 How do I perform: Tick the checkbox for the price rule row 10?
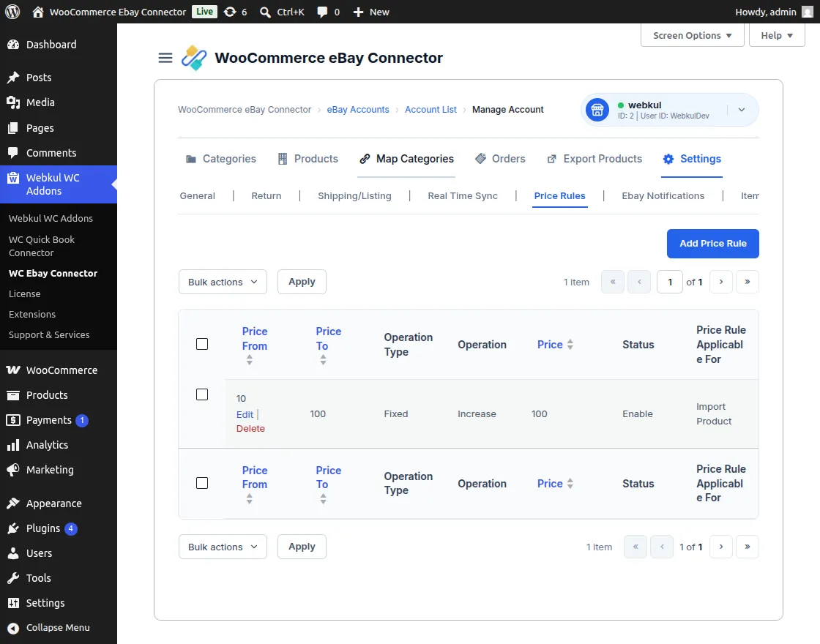pyautogui.click(x=202, y=394)
